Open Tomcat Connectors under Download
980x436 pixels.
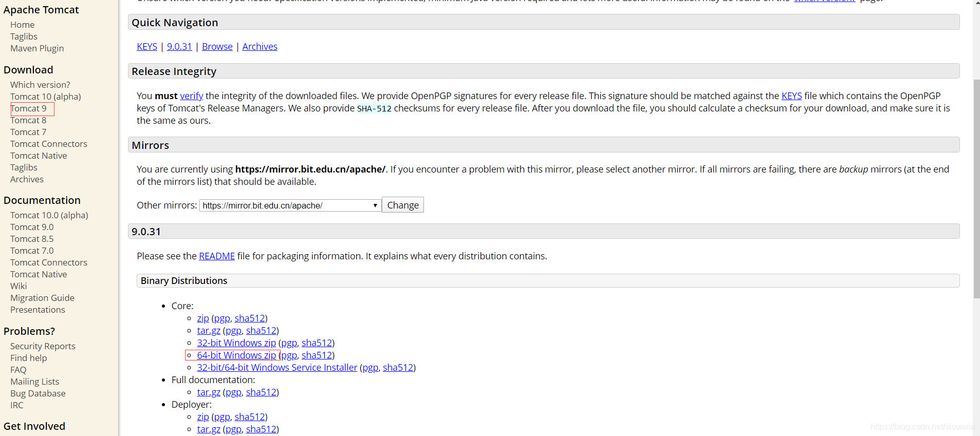(49, 144)
